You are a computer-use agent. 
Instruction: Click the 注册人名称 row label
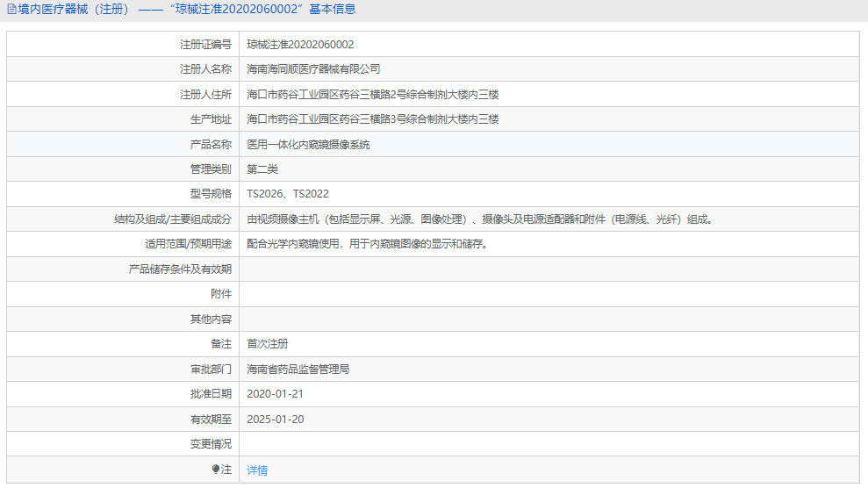[x=205, y=69]
